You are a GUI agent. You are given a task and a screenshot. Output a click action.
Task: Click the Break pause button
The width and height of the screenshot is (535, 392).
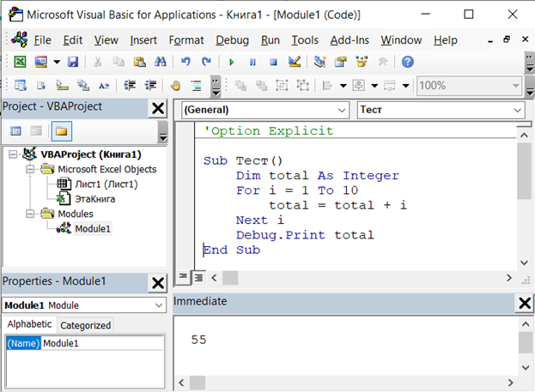tap(252, 62)
